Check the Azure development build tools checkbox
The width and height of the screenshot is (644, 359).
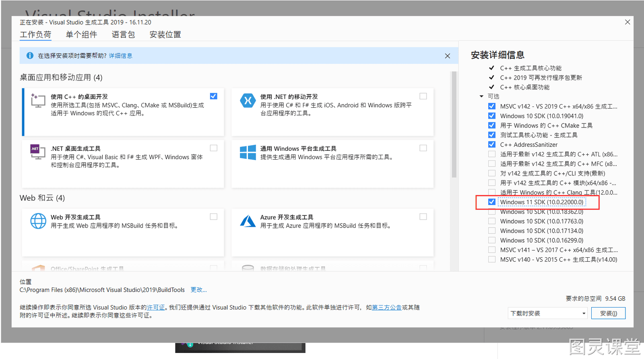click(423, 217)
